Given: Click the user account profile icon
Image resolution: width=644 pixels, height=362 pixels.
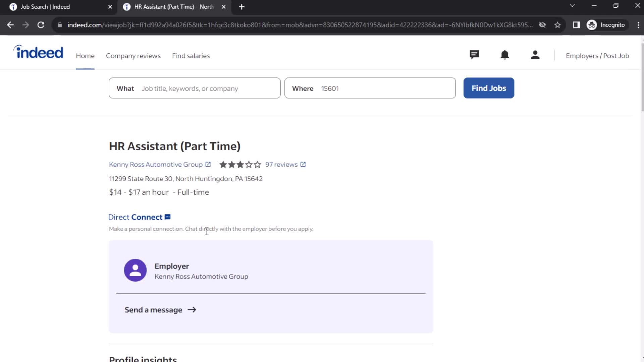Looking at the screenshot, I should [x=535, y=55].
